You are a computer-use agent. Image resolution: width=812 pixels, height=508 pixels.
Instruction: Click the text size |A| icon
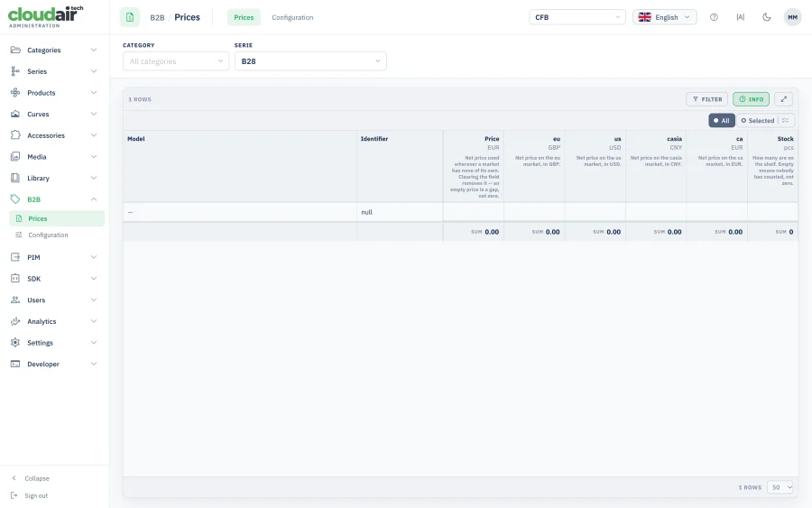[x=741, y=17]
